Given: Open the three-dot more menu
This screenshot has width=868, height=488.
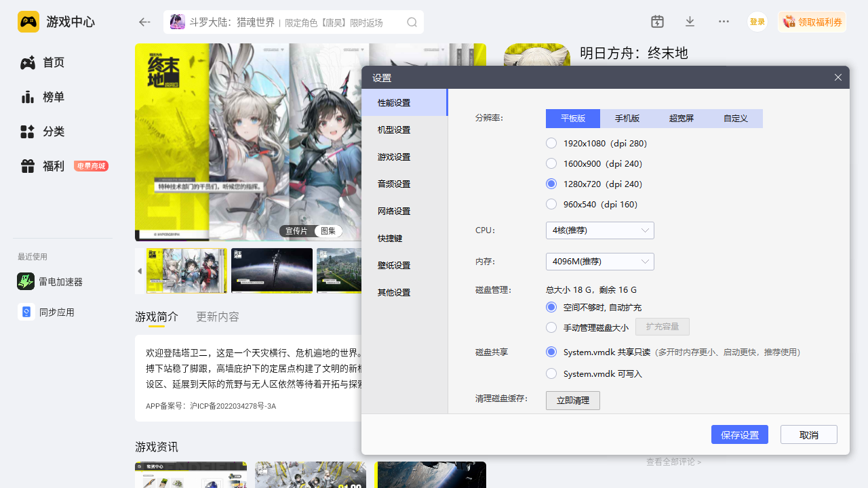Looking at the screenshot, I should click(x=724, y=22).
